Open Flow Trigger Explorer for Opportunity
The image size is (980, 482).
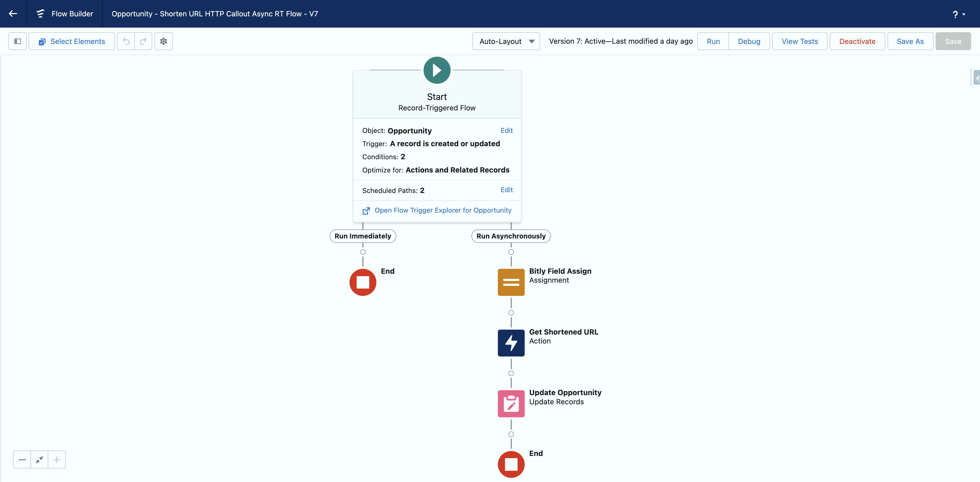coord(443,210)
